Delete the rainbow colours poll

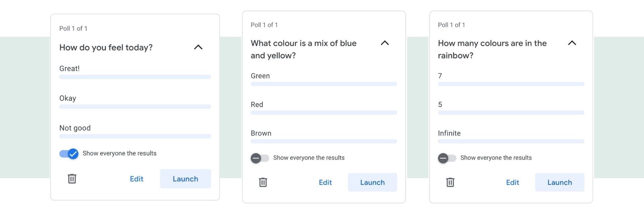[450, 182]
